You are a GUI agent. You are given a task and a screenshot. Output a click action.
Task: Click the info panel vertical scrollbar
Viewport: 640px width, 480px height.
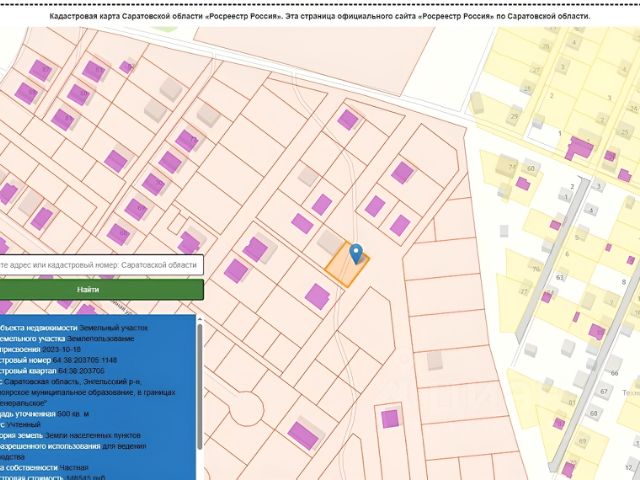click(x=200, y=386)
